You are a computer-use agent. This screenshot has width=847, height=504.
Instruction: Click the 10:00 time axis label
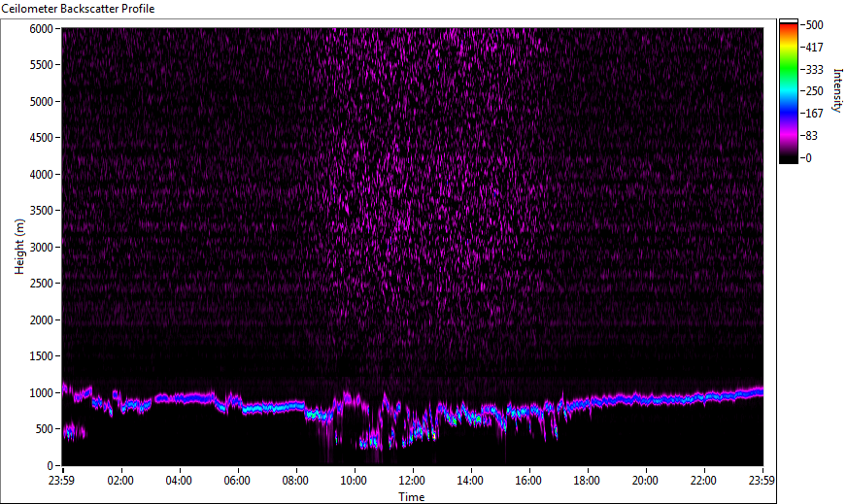[x=354, y=481]
